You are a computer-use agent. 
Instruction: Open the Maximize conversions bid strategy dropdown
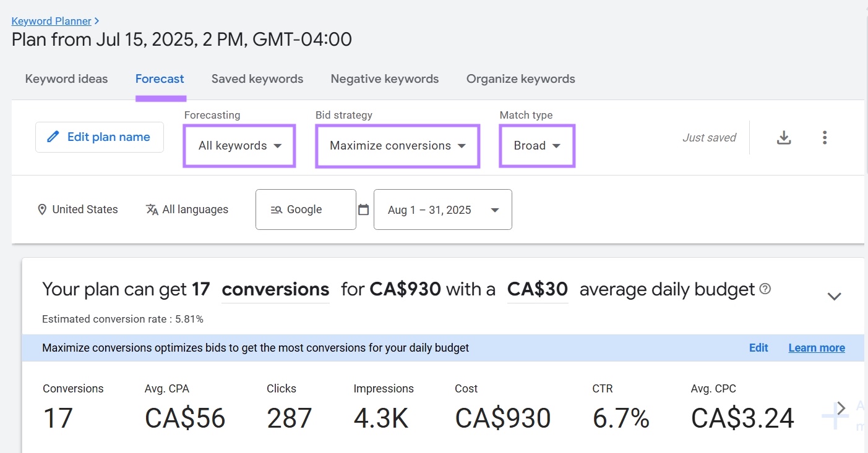pyautogui.click(x=397, y=146)
